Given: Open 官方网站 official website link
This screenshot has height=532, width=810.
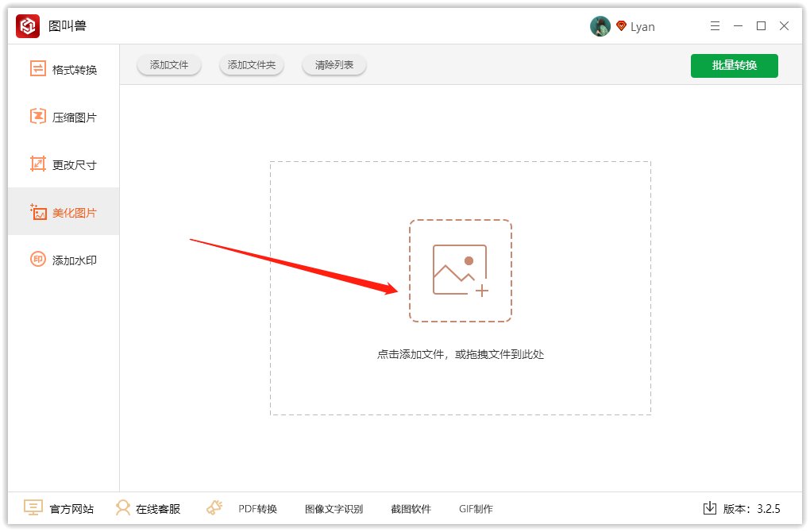Looking at the screenshot, I should tap(59, 509).
